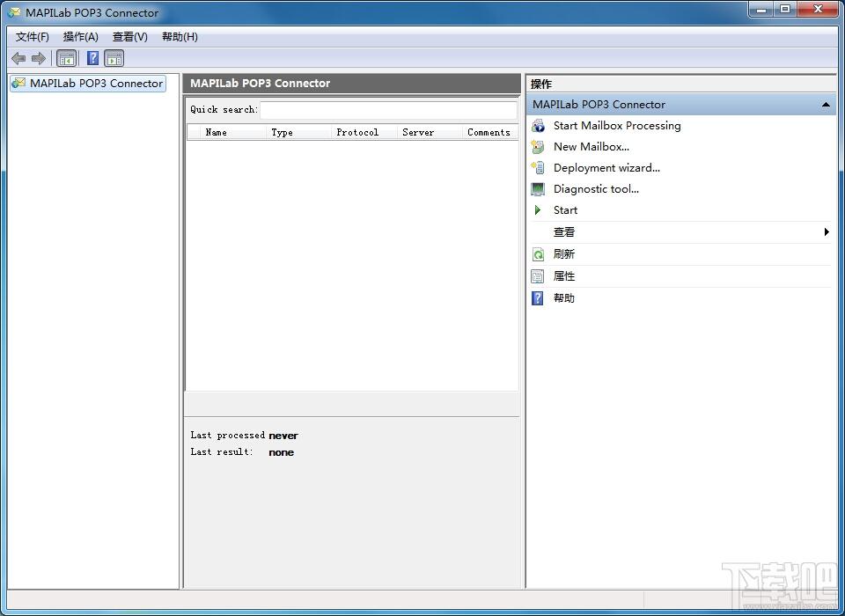
Task: Click the blue Help toolbar icon
Action: [92, 58]
